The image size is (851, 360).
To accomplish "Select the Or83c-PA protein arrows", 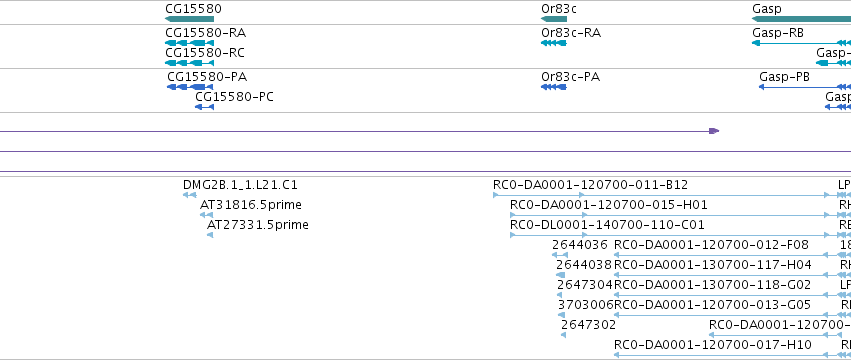I will (554, 87).
